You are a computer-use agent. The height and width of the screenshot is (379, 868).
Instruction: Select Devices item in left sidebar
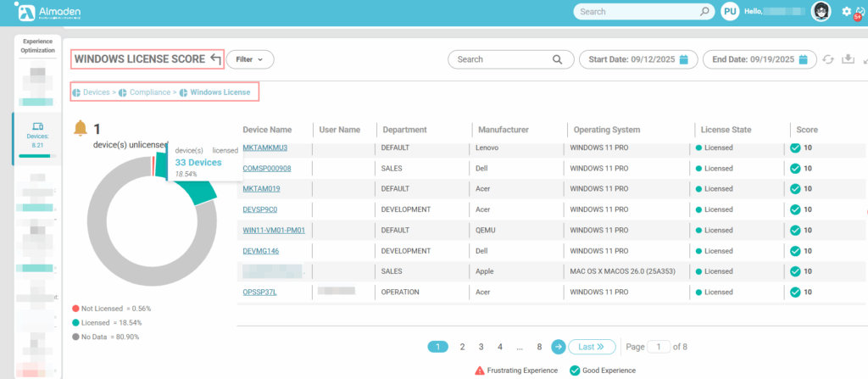point(37,136)
